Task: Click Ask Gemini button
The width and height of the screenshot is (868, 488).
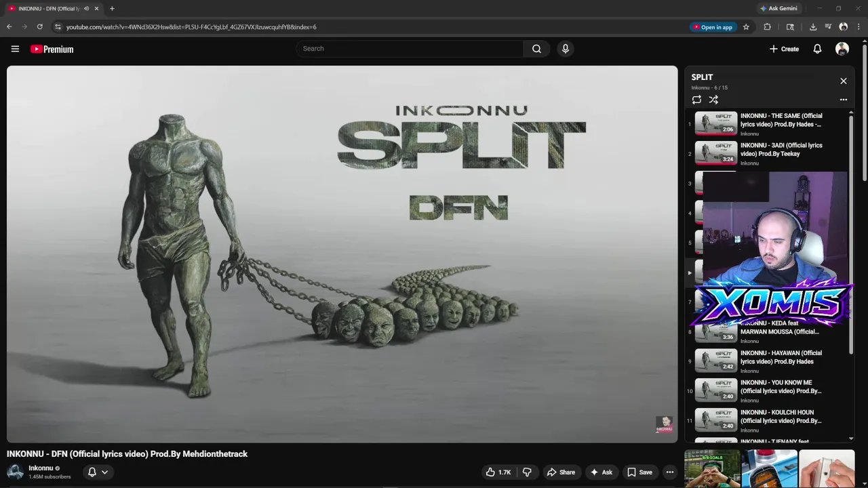Action: [x=778, y=8]
